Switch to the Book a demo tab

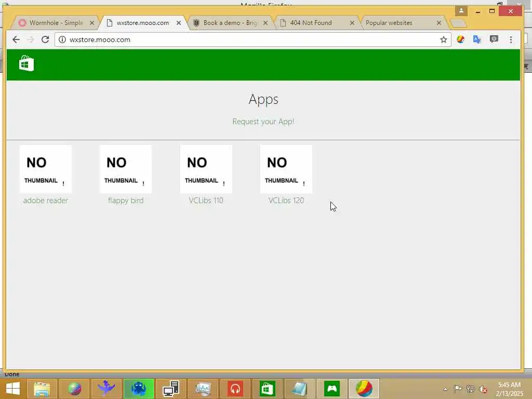230,23
